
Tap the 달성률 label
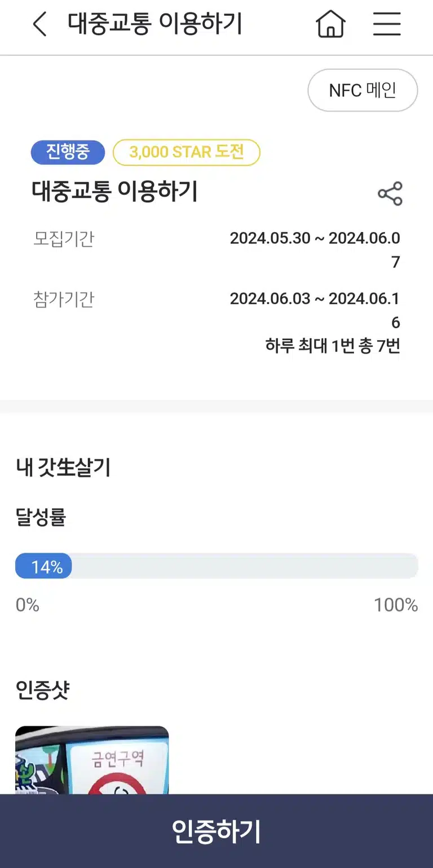tap(41, 517)
